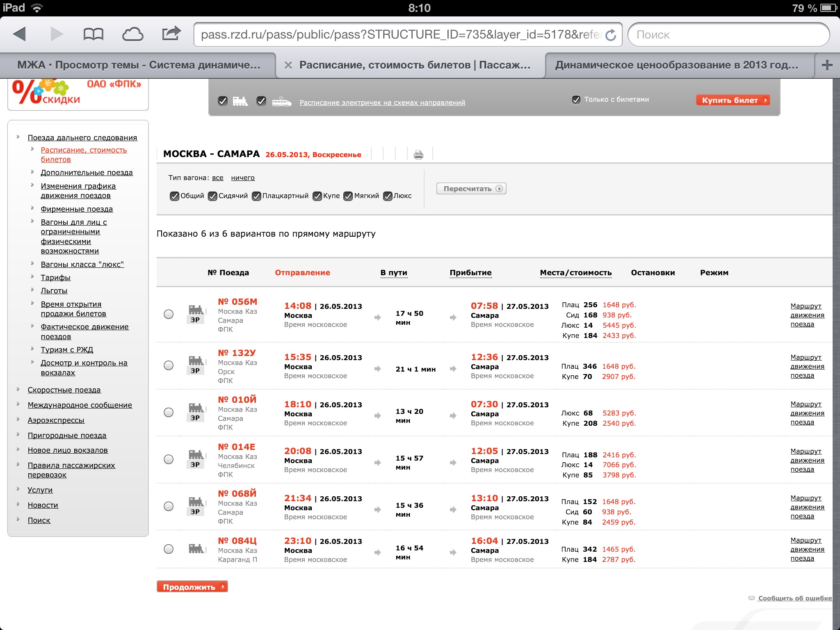Image resolution: width=840 pixels, height=630 pixels.
Task: Close the Расписание tab with X
Action: [x=288, y=65]
